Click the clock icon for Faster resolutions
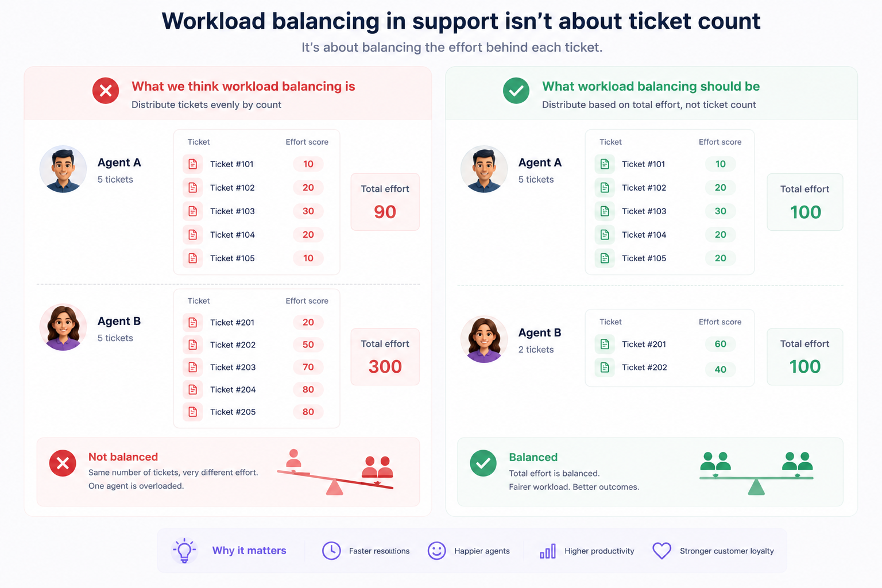This screenshot has height=588, width=882. tap(331, 551)
